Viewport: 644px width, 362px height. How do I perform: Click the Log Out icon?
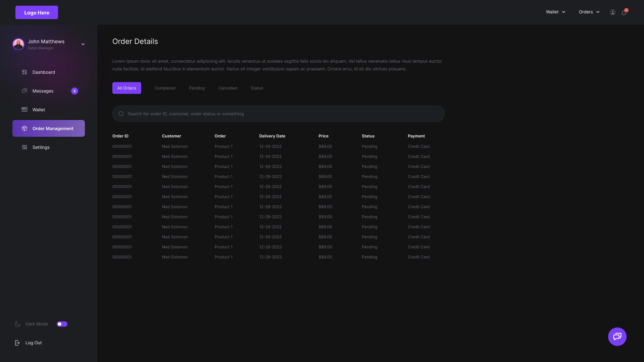[x=17, y=343]
